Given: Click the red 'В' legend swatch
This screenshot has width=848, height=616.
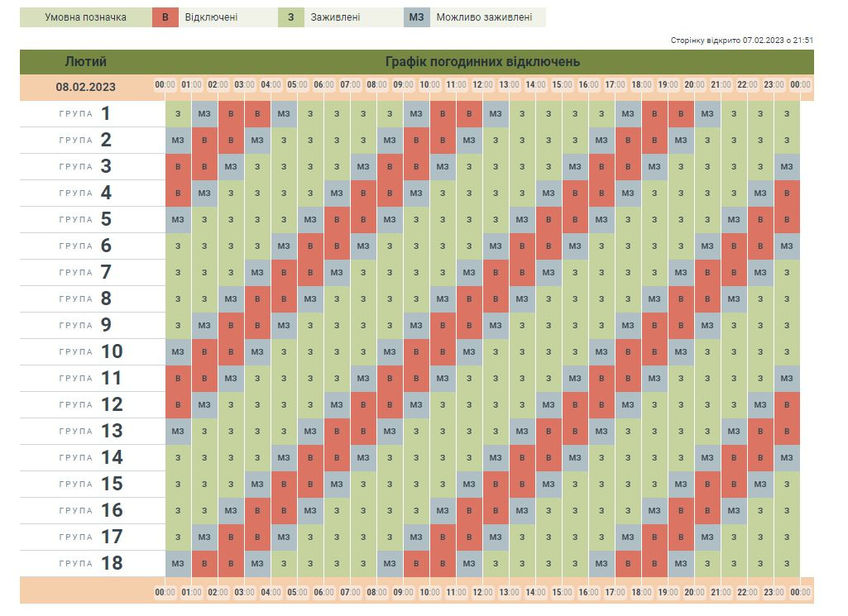Looking at the screenshot, I should (165, 17).
